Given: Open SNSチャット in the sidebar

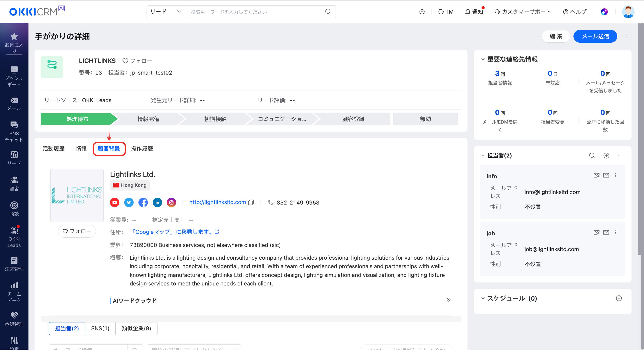Looking at the screenshot, I should pos(14,131).
